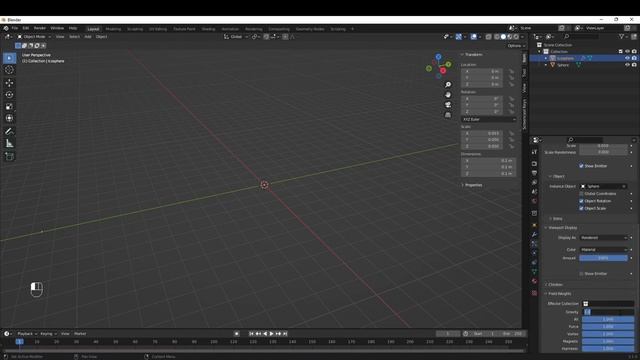The height and width of the screenshot is (360, 640).
Task: Open the Render menu
Action: click(x=40, y=28)
